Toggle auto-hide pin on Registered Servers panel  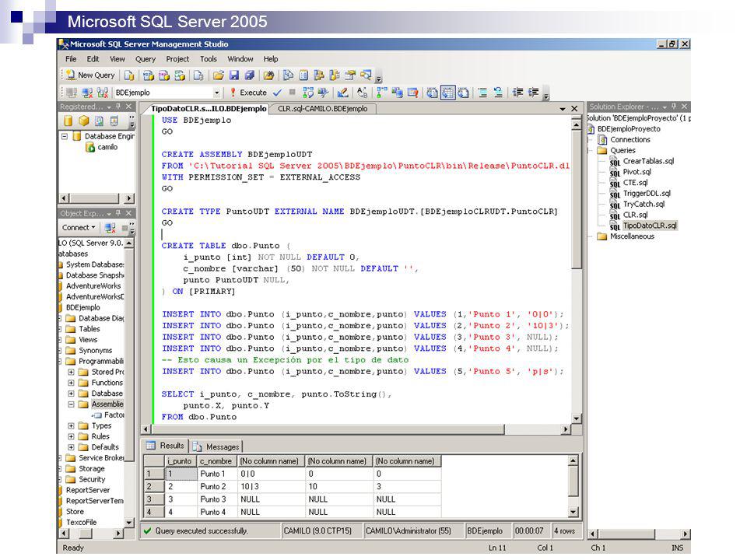118,107
